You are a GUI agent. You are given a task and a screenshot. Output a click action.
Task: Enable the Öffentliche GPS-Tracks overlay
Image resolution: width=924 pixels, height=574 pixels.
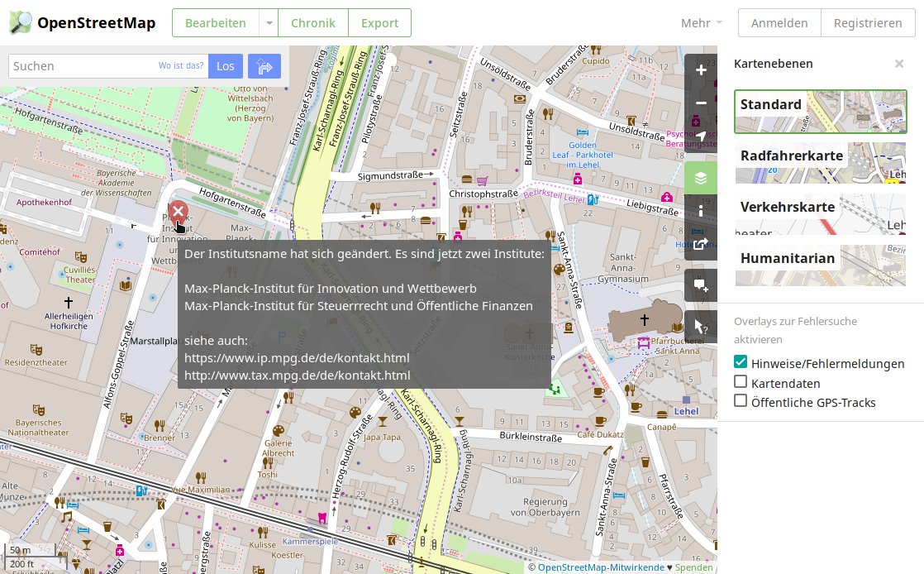coord(741,402)
